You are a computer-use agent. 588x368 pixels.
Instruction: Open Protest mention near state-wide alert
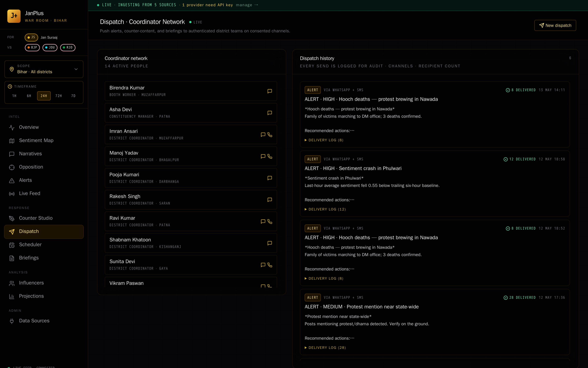(x=362, y=307)
